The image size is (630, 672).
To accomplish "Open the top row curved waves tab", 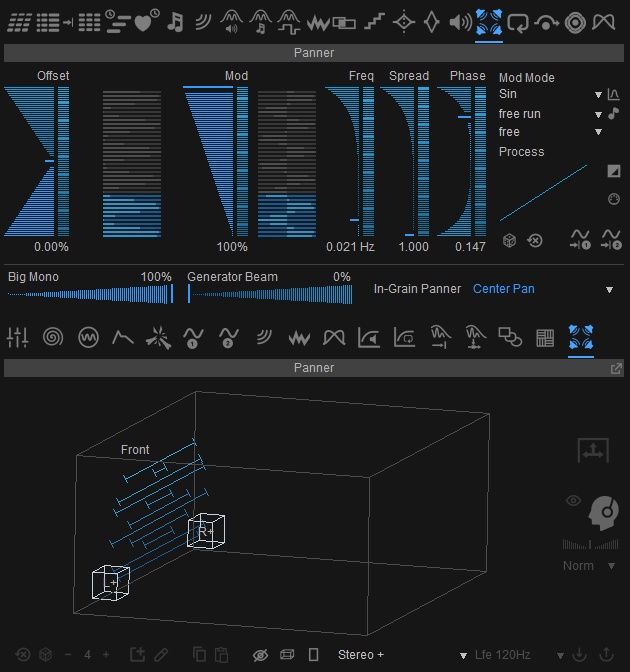I will pyautogui.click(x=203, y=22).
